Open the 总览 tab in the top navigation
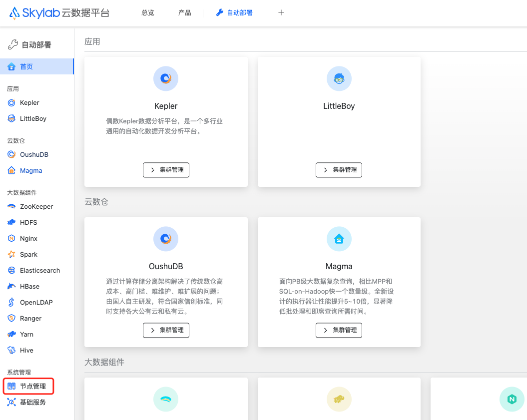Viewport: 527px width, 420px height. click(x=147, y=13)
